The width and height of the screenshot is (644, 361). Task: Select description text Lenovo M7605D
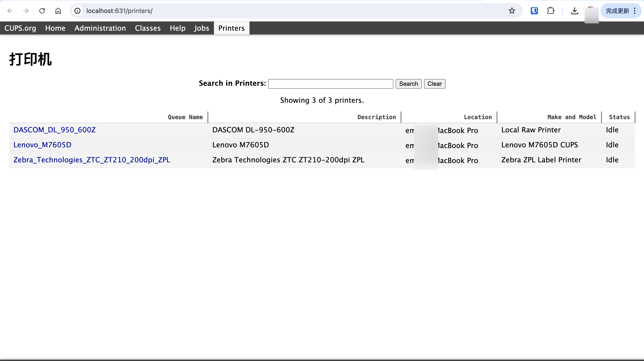(241, 145)
